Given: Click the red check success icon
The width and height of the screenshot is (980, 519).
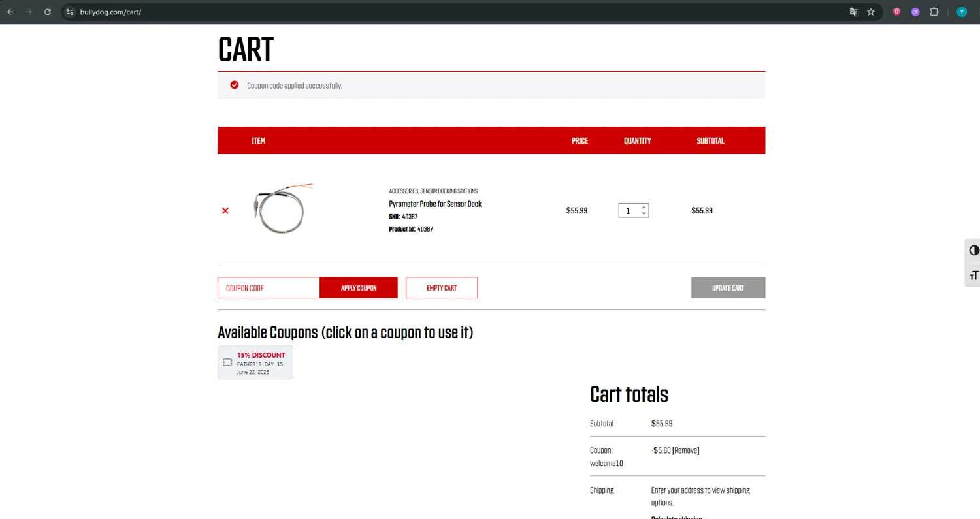Looking at the screenshot, I should (235, 85).
